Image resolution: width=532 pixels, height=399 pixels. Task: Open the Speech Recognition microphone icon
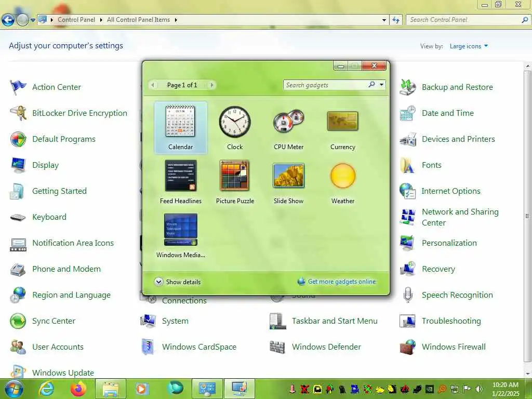(408, 295)
